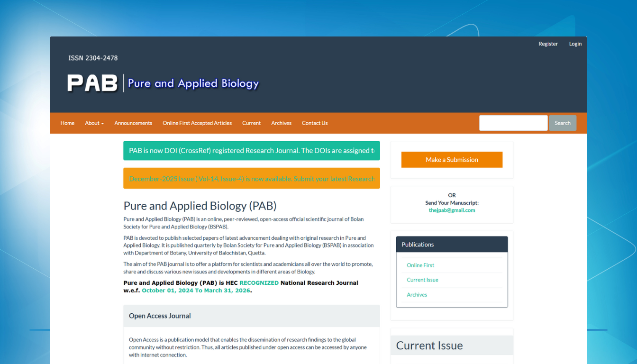
Task: Go to the Home menu item
Action: pos(67,123)
